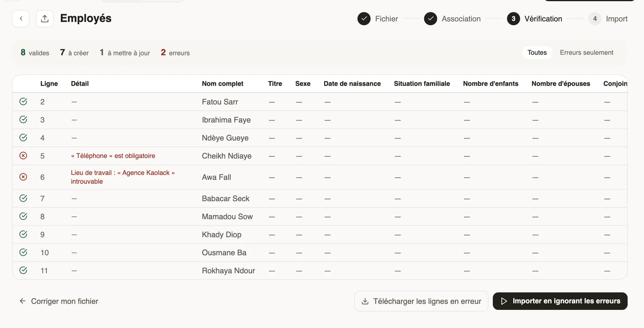Click the Date de naissance column header
Screen dimensions: 644x328
coord(352,84)
